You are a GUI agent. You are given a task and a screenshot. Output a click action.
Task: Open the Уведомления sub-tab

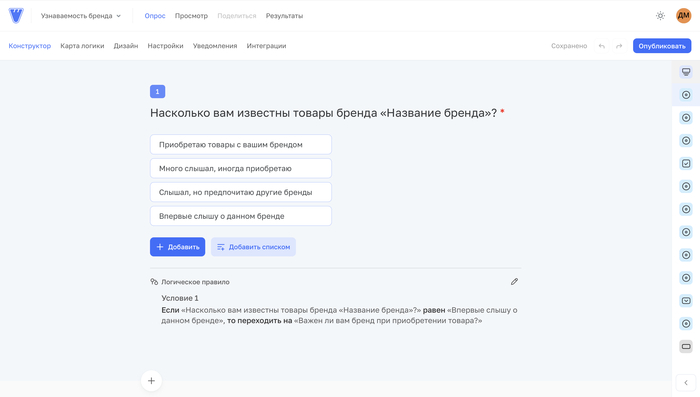(215, 46)
